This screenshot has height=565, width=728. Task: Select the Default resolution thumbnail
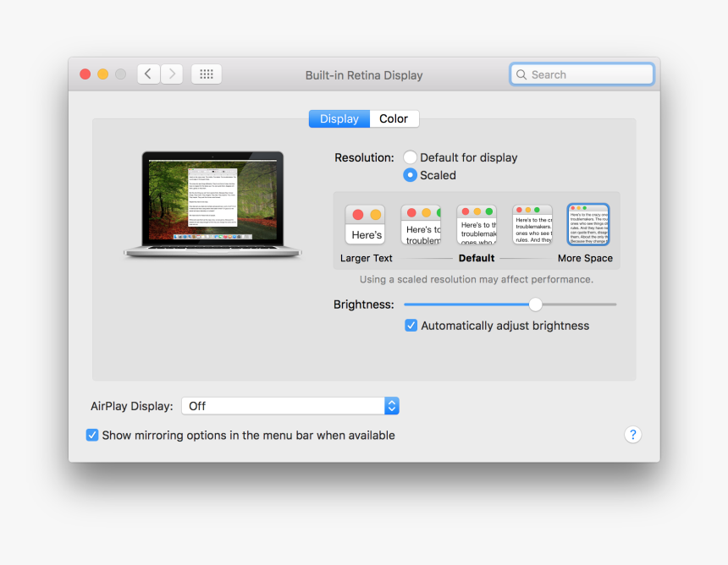pyautogui.click(x=477, y=223)
